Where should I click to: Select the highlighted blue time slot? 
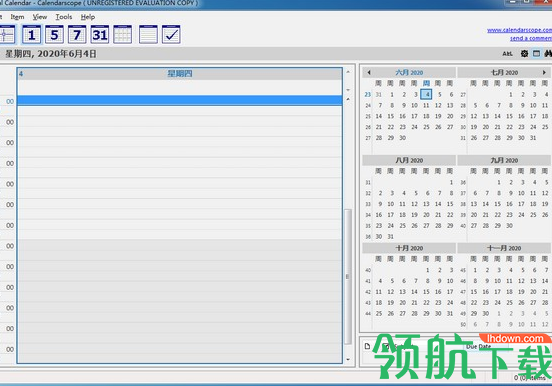pos(180,101)
